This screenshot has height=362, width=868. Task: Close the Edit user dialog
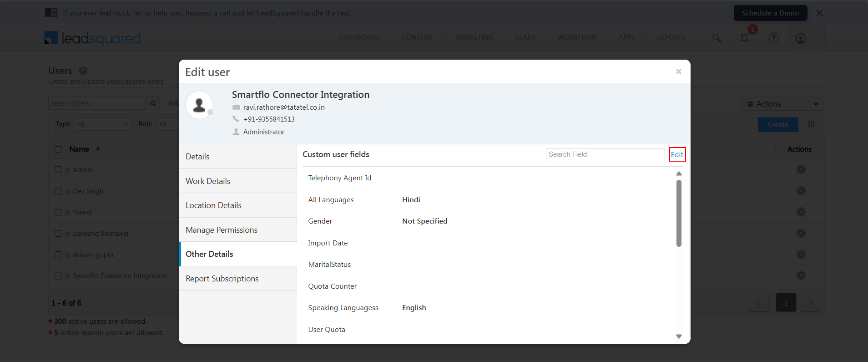pos(678,71)
